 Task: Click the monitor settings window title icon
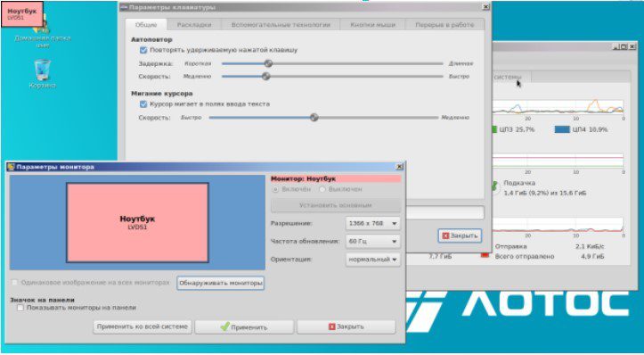[x=11, y=167]
